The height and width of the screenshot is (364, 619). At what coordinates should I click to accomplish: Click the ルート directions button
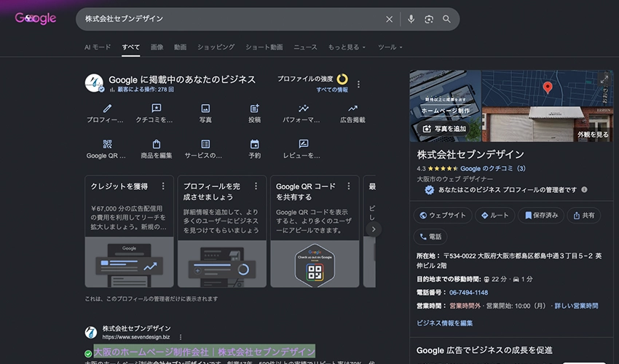tap(494, 215)
